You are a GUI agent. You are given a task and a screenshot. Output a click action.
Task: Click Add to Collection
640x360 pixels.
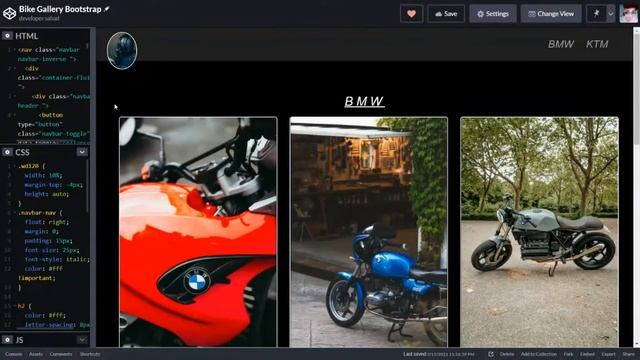coord(538,354)
